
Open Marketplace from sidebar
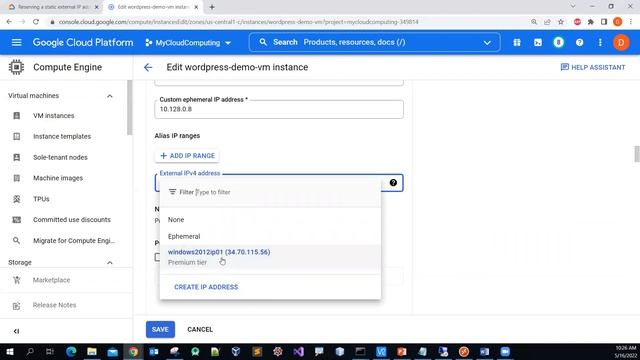click(51, 280)
